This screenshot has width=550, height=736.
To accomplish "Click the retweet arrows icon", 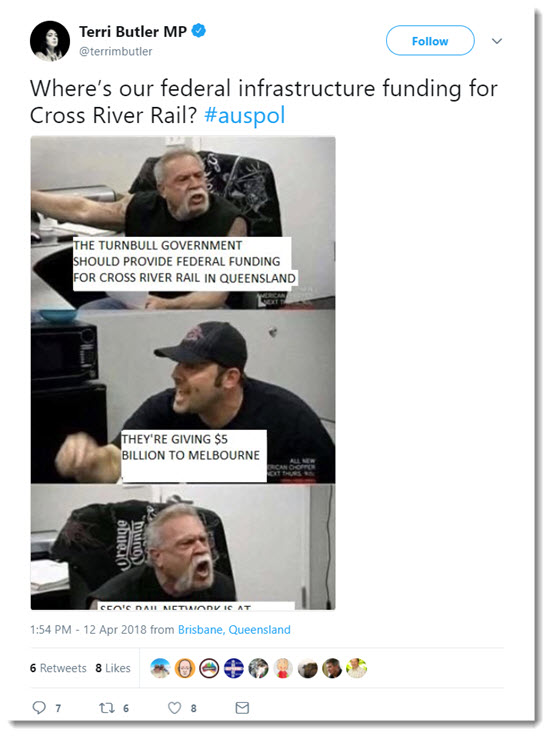I will 107,707.
